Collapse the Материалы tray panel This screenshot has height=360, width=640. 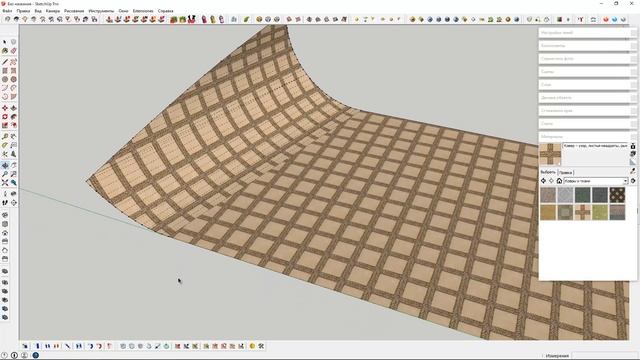[587, 136]
